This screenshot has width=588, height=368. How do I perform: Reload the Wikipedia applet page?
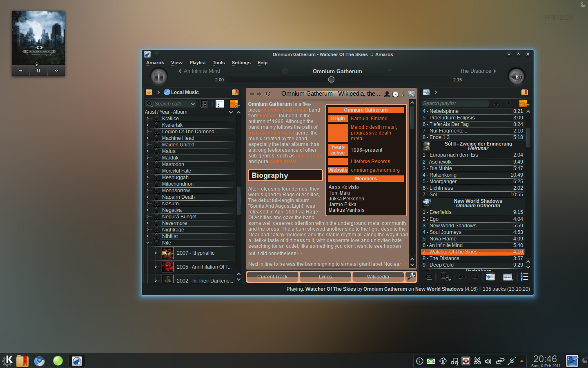[268, 94]
